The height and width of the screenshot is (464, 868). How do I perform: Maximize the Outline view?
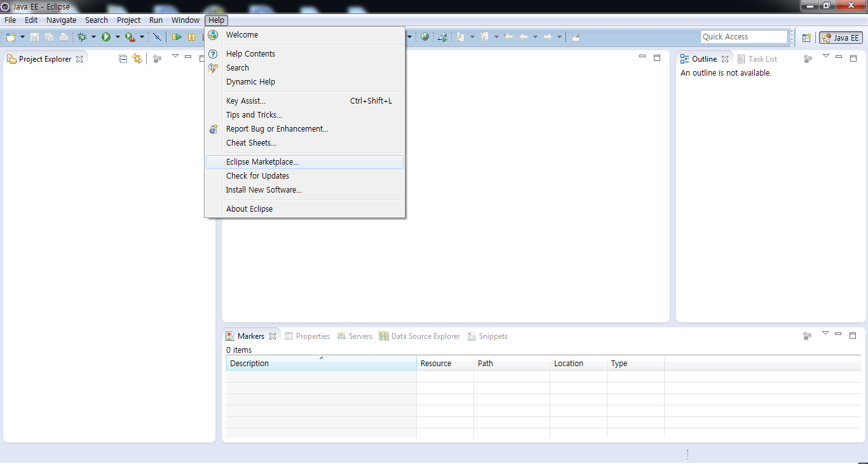point(853,58)
